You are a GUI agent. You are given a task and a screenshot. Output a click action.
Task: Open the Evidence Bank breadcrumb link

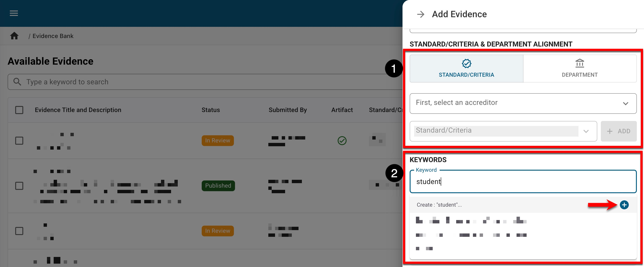point(53,36)
